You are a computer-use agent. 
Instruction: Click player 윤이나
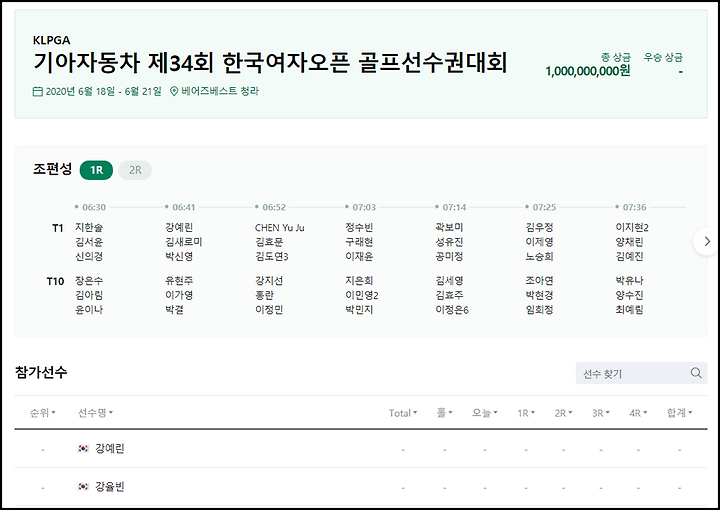(89, 309)
